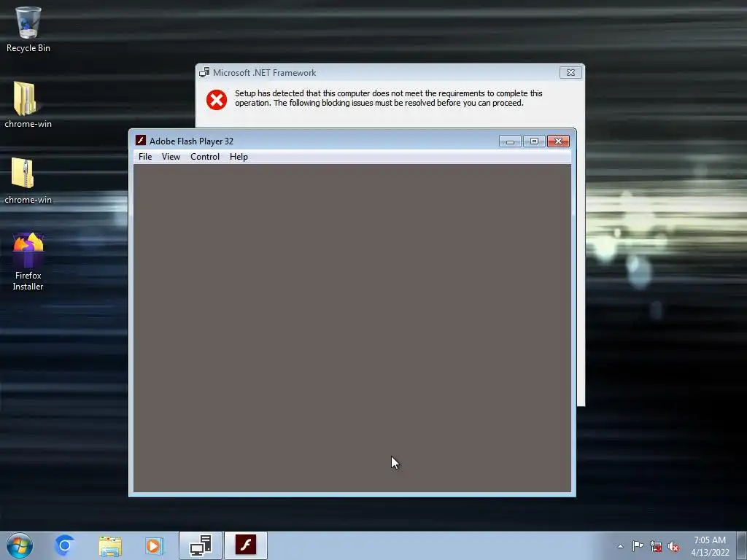
Task: Click the .NET Framework title bar icon
Action: pyautogui.click(x=204, y=72)
